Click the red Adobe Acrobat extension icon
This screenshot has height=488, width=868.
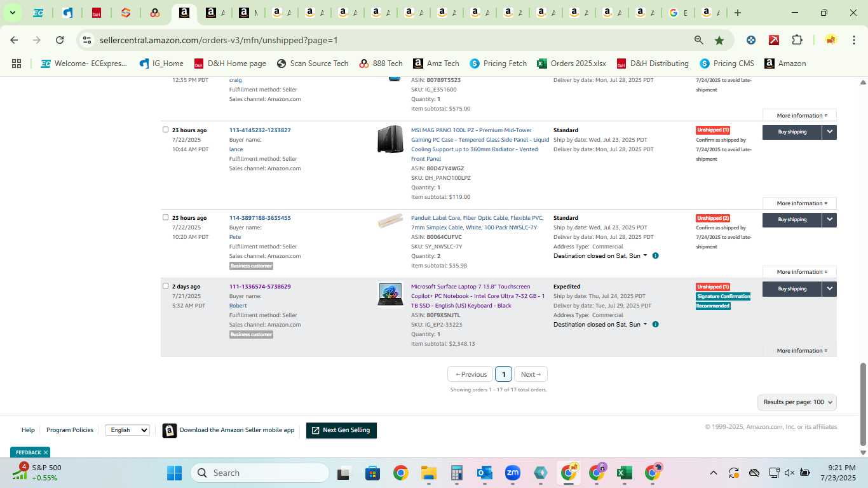tap(774, 40)
